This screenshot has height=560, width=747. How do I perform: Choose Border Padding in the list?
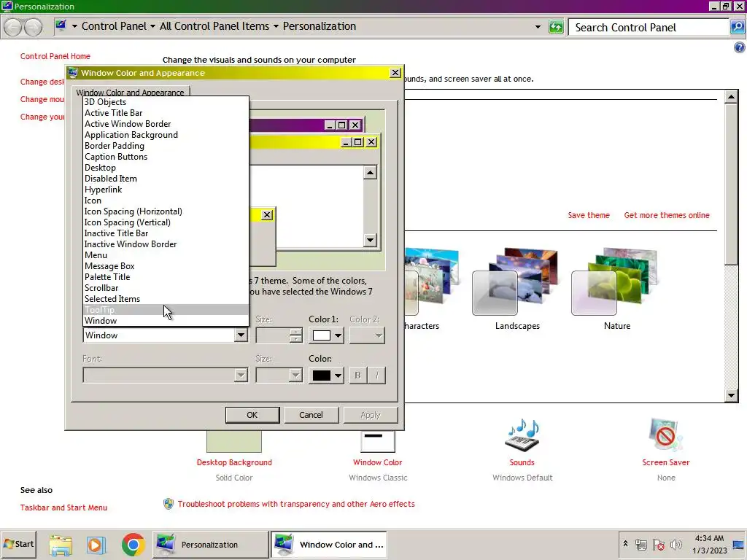(x=166, y=146)
